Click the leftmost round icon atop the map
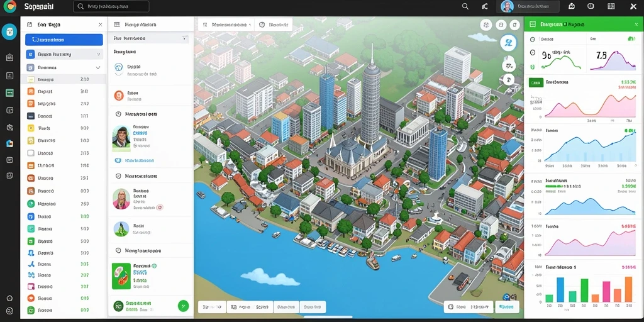The image size is (644, 322). 486,25
